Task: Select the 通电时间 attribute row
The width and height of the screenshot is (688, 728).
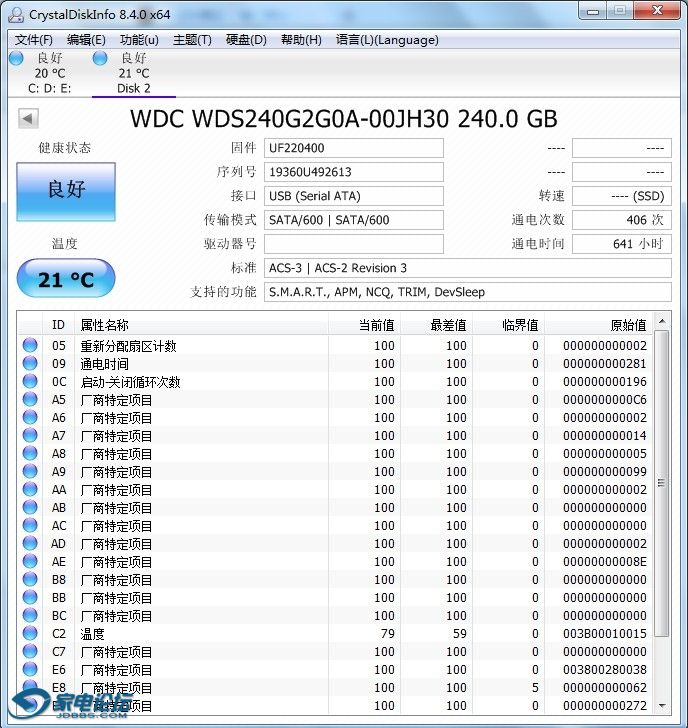Action: 335,364
